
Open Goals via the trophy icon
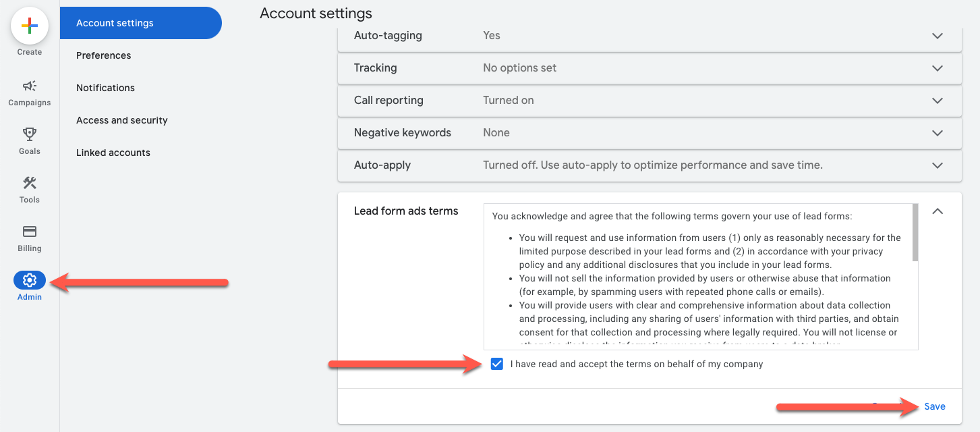point(30,134)
